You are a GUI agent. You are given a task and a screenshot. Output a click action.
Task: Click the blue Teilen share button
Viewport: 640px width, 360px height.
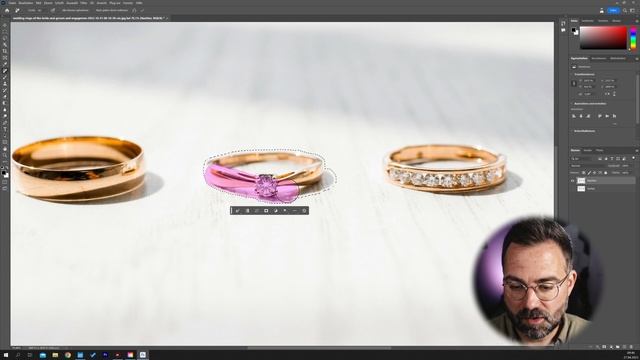[x=613, y=11]
